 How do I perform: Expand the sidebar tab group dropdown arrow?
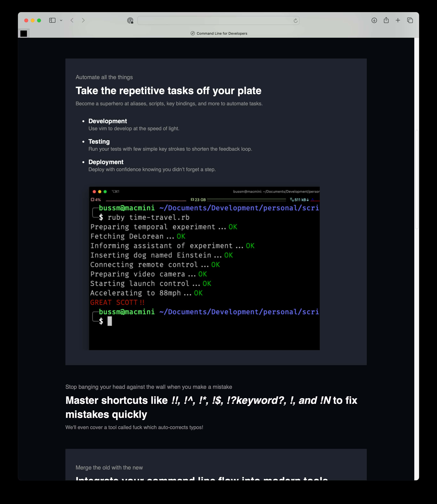tap(61, 20)
